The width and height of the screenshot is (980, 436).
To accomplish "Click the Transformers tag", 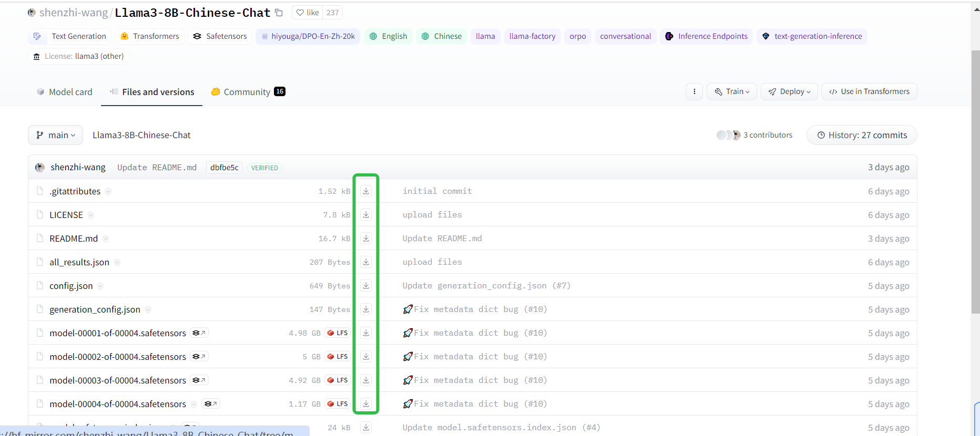I will click(x=150, y=36).
